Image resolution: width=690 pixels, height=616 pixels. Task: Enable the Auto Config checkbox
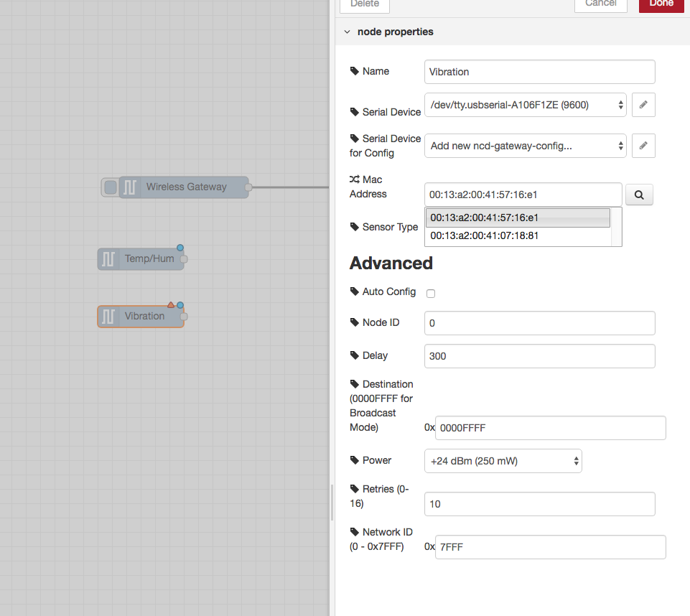[x=431, y=294]
